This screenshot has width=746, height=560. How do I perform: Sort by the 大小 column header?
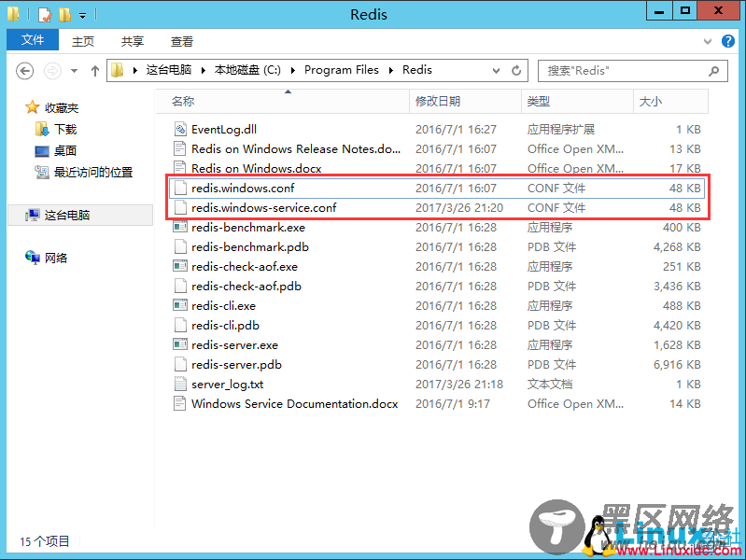click(x=670, y=102)
